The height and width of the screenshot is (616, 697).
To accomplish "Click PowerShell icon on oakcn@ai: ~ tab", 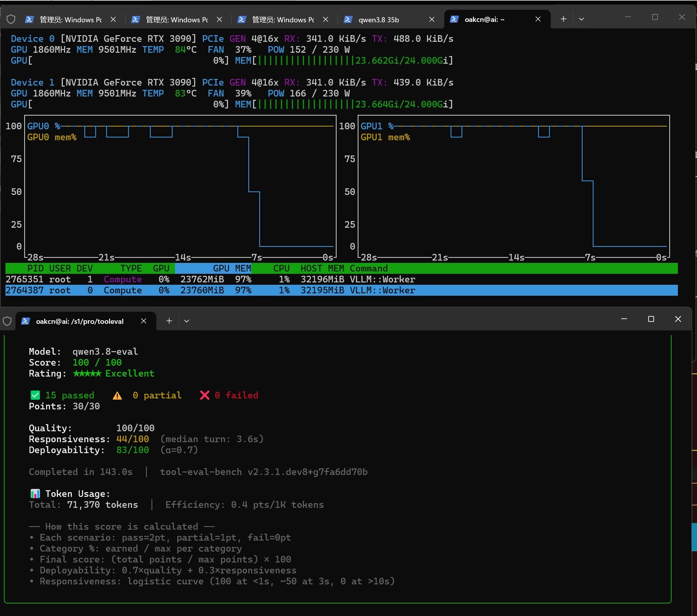I will pos(454,19).
